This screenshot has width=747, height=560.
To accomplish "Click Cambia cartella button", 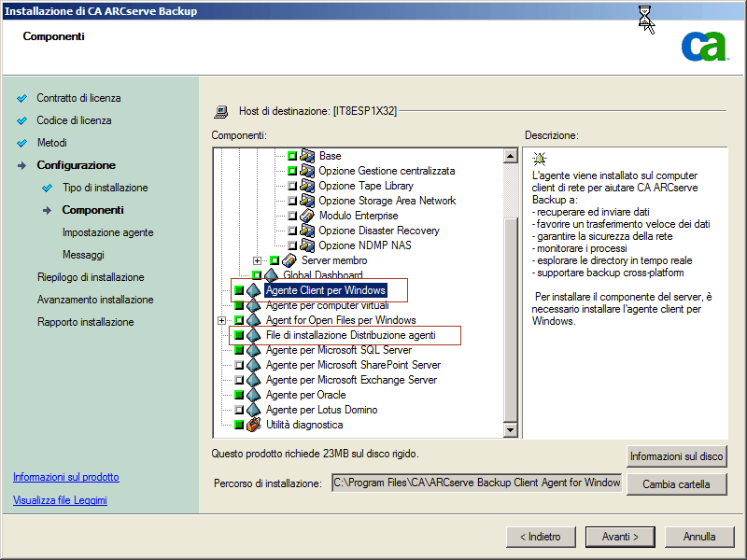I will tap(676, 484).
